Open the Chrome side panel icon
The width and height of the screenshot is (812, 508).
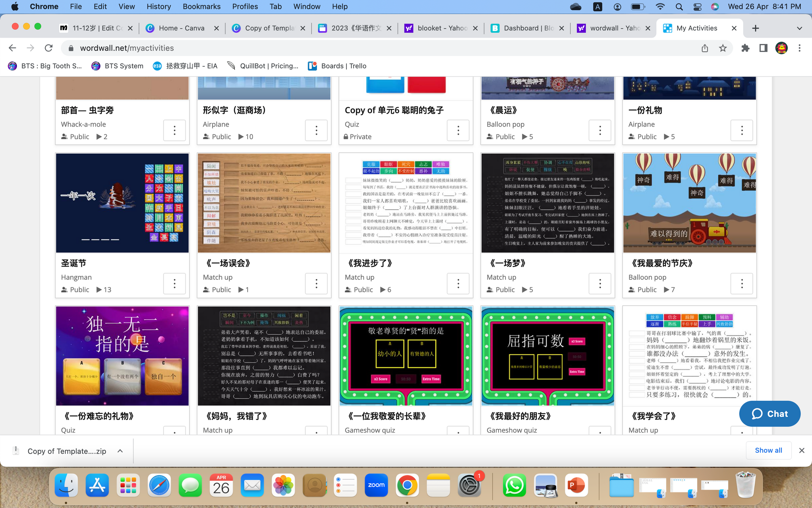click(x=763, y=48)
